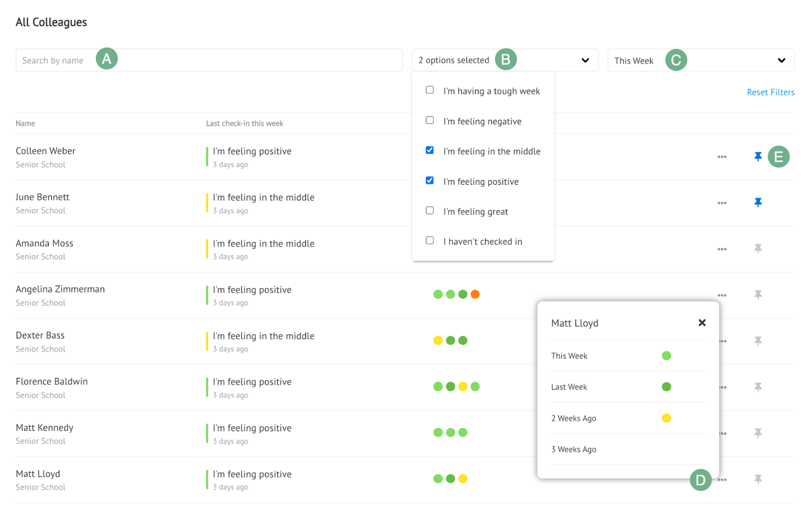812x511 pixels.
Task: Click the orange dot in Angelina Zimmerman's history
Action: (475, 294)
